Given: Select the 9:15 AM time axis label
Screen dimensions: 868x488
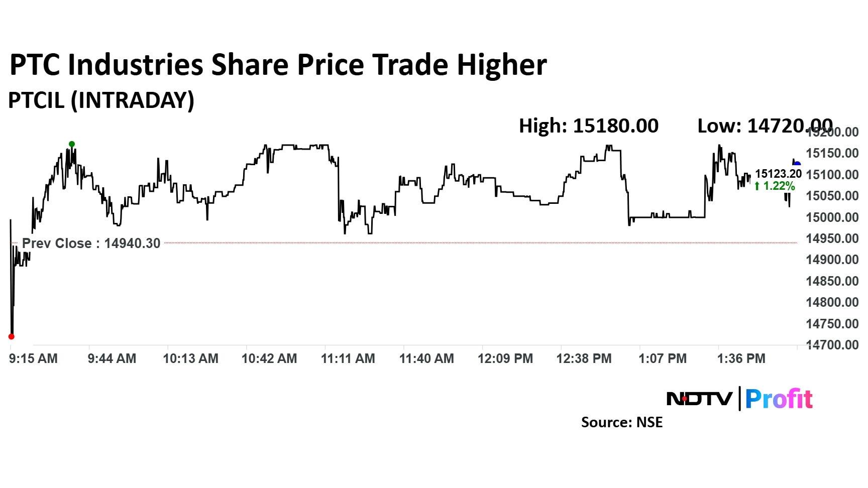Looking at the screenshot, I should click(x=33, y=358).
